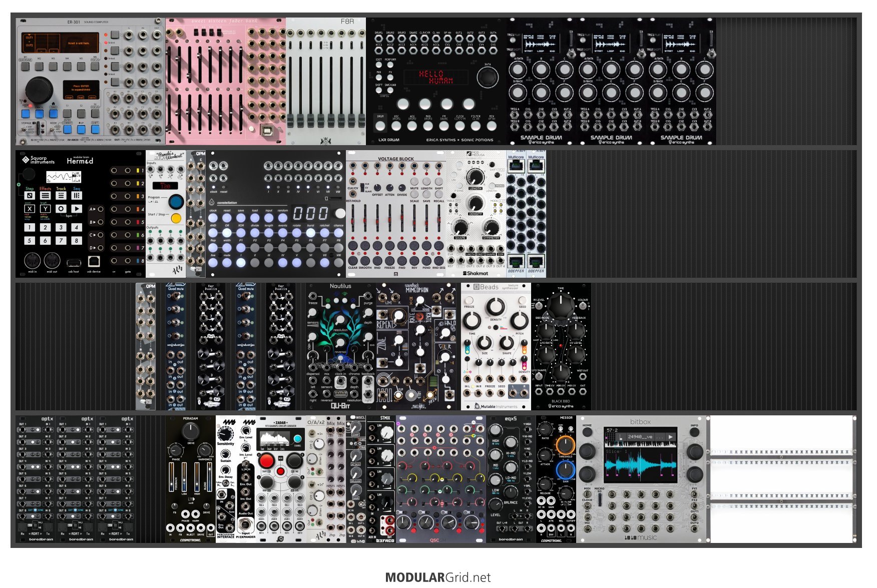This screenshot has width=877, height=588.
Task: Click the Hermod Step mode icon button
Action: pos(30,195)
